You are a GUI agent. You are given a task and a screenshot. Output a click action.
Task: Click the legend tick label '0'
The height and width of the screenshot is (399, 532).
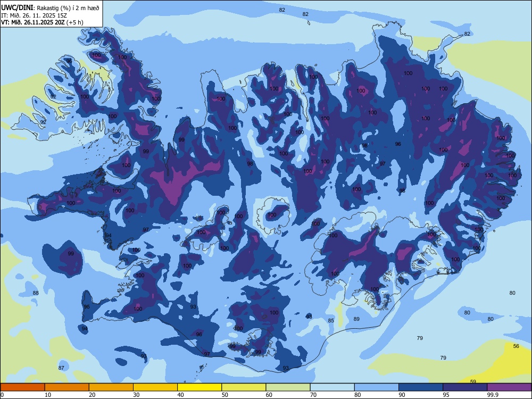(2, 395)
